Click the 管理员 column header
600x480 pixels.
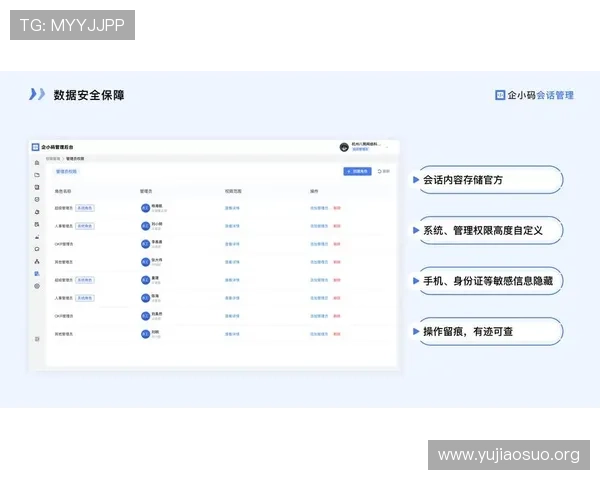click(x=146, y=191)
